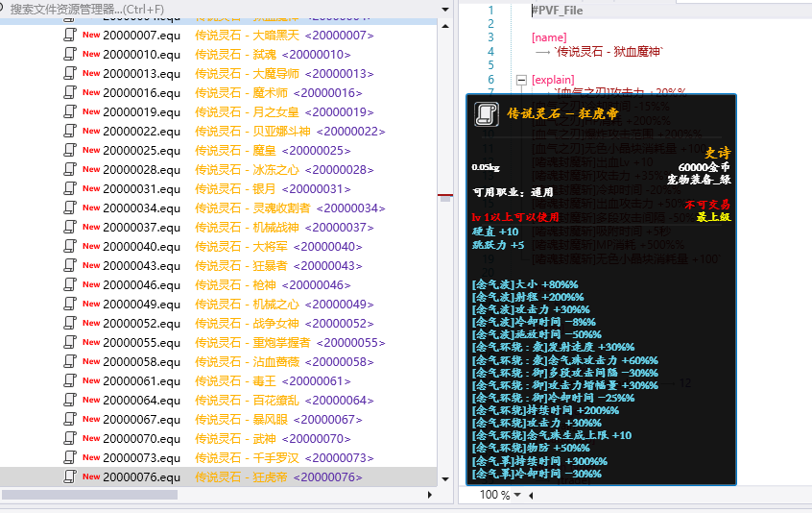The image size is (812, 513).
Task: Click the file icon of 20000025.equ
Action: [69, 150]
